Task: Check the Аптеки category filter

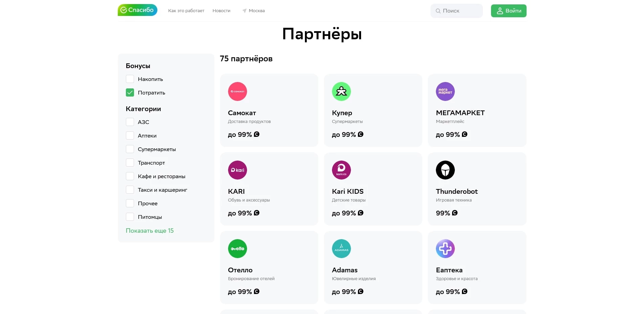Action: click(x=130, y=135)
